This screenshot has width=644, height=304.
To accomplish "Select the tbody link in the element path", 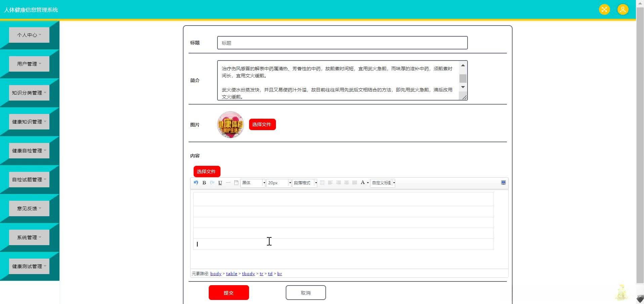I will (248, 274).
